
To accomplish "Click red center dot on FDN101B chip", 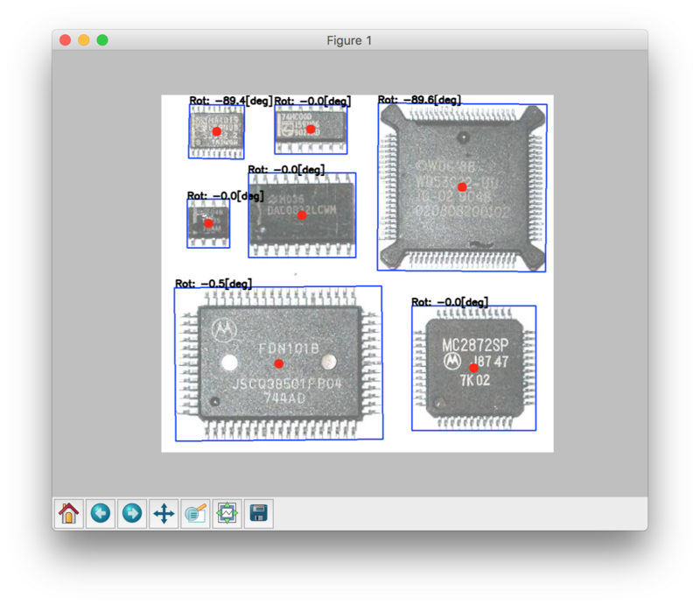I will 279,363.
